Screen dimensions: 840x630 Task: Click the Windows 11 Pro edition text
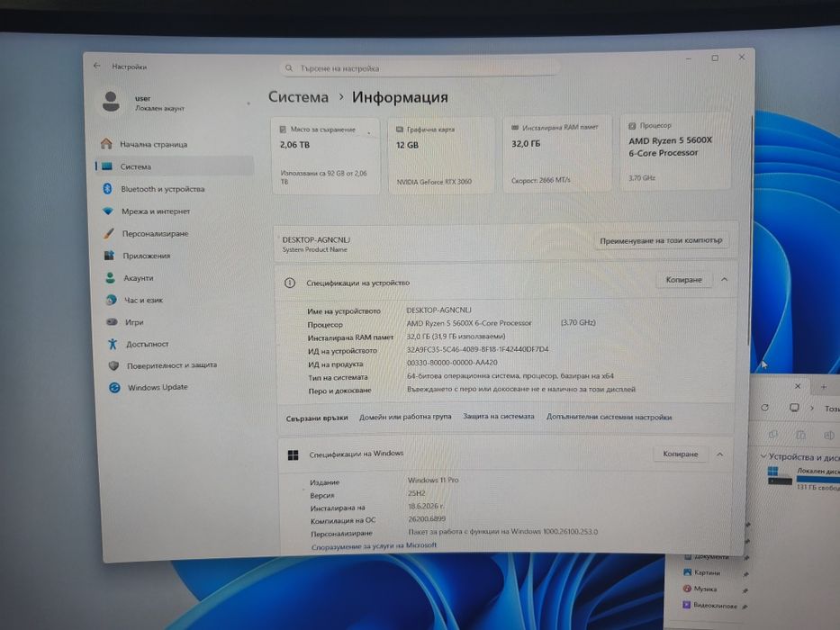[433, 480]
